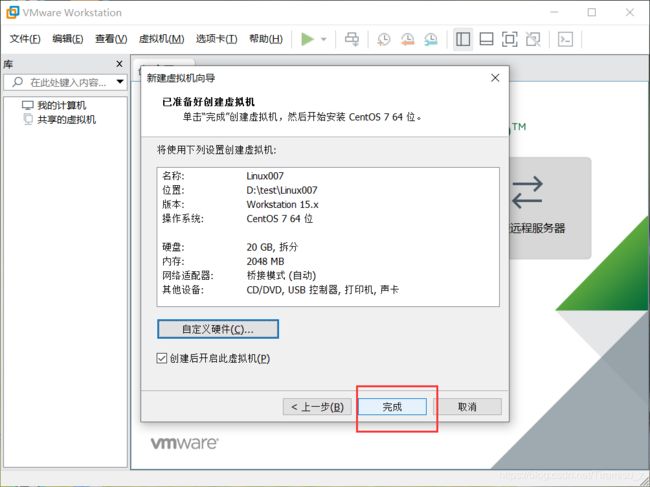The height and width of the screenshot is (487, 650).
Task: Maximize the VMware Workstation window
Action: (x=592, y=12)
